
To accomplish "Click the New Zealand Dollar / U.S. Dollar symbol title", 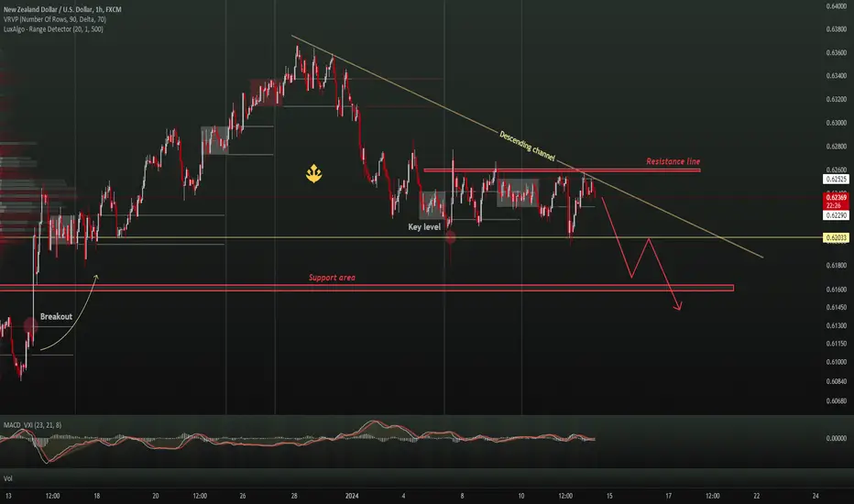I will (62, 9).
